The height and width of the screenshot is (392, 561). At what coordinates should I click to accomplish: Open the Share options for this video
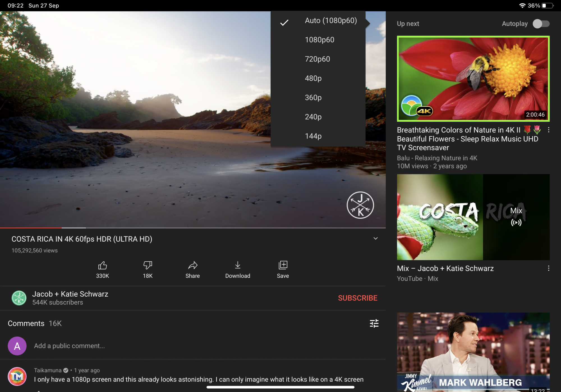(x=193, y=270)
